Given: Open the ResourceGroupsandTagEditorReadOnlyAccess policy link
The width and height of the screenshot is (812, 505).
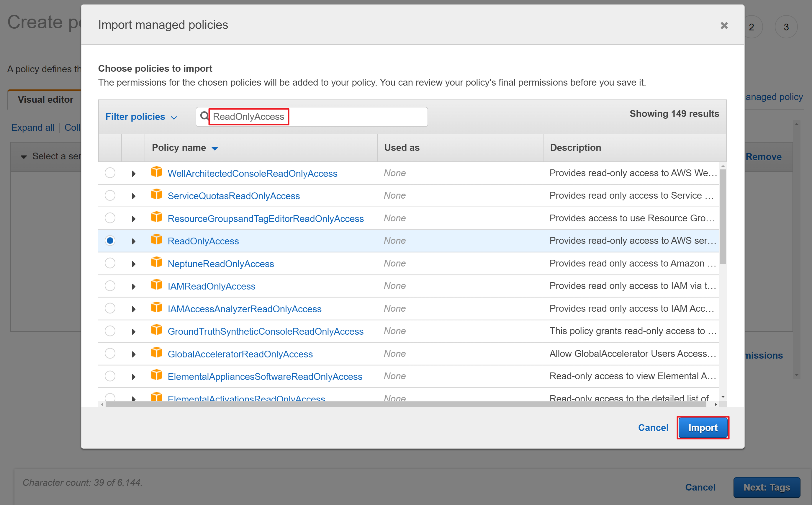Looking at the screenshot, I should (x=266, y=218).
